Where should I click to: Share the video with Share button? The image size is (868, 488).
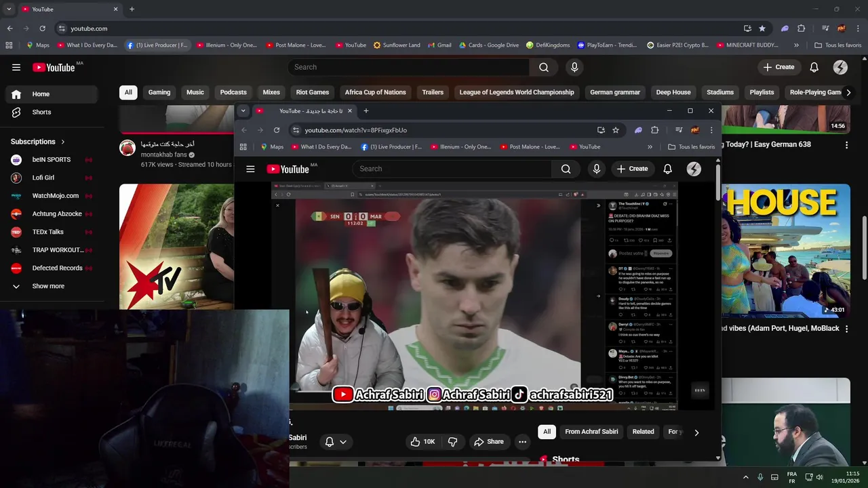489,442
